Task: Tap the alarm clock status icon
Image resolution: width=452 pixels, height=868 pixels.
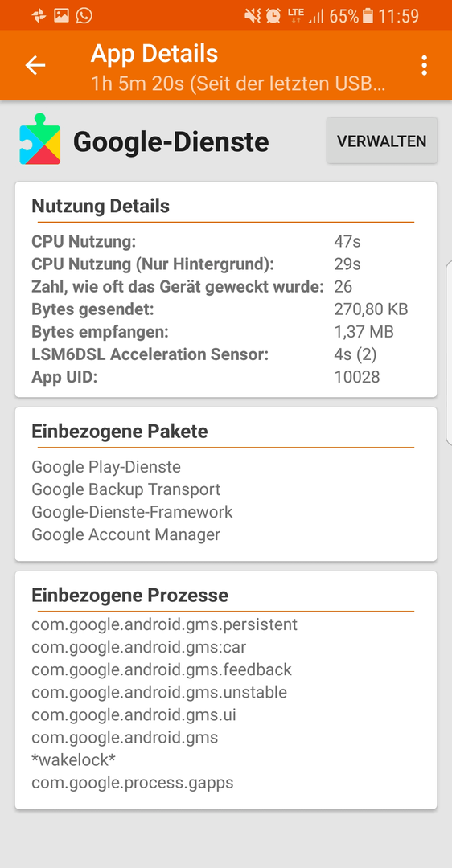Action: click(273, 15)
